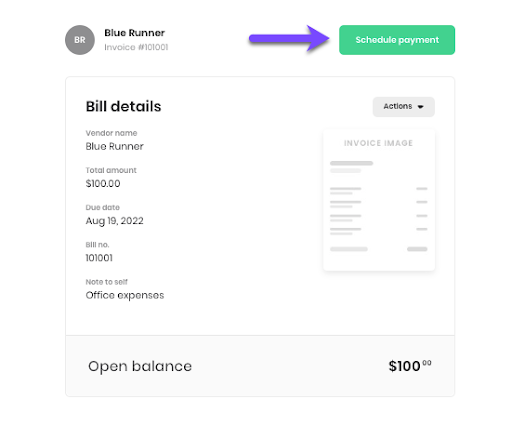The width and height of the screenshot is (512, 439).
Task: Click the $100 open balance amount
Action: [410, 366]
